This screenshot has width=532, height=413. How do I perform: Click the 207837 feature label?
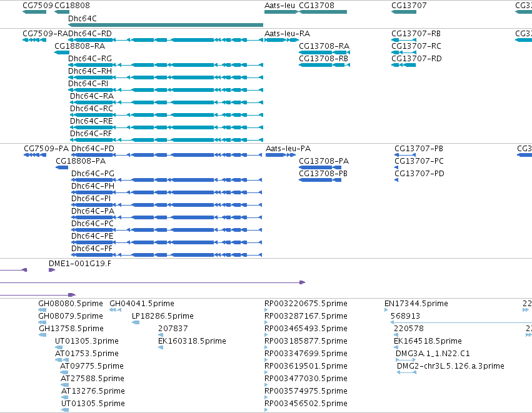(x=173, y=328)
